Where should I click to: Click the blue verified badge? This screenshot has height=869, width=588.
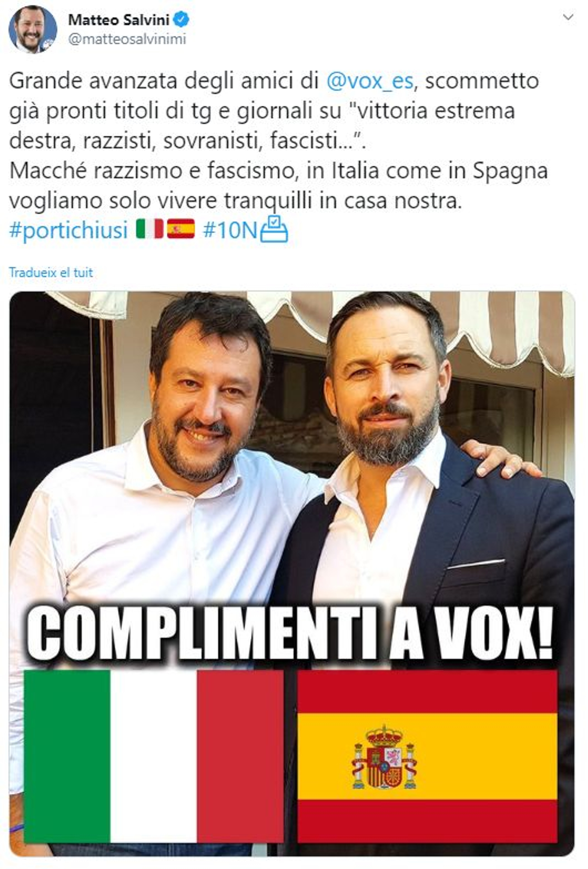(x=182, y=19)
